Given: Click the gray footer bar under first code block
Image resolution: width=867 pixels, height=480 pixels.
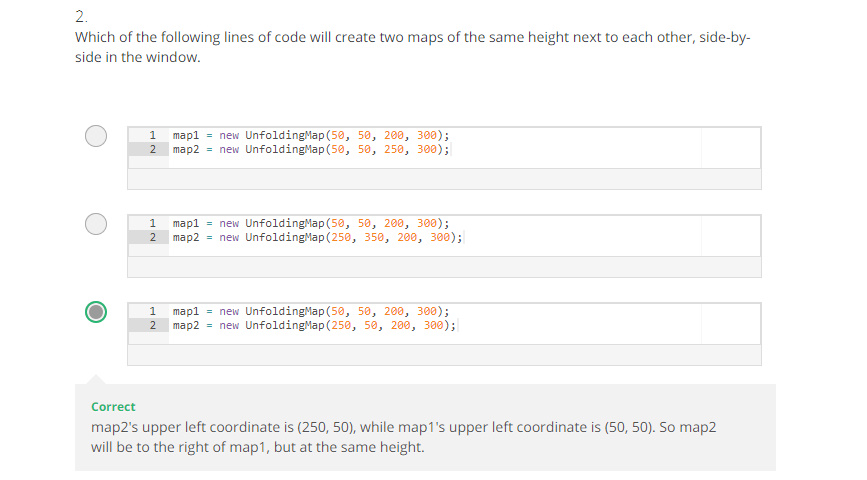Looking at the screenshot, I should (x=444, y=179).
